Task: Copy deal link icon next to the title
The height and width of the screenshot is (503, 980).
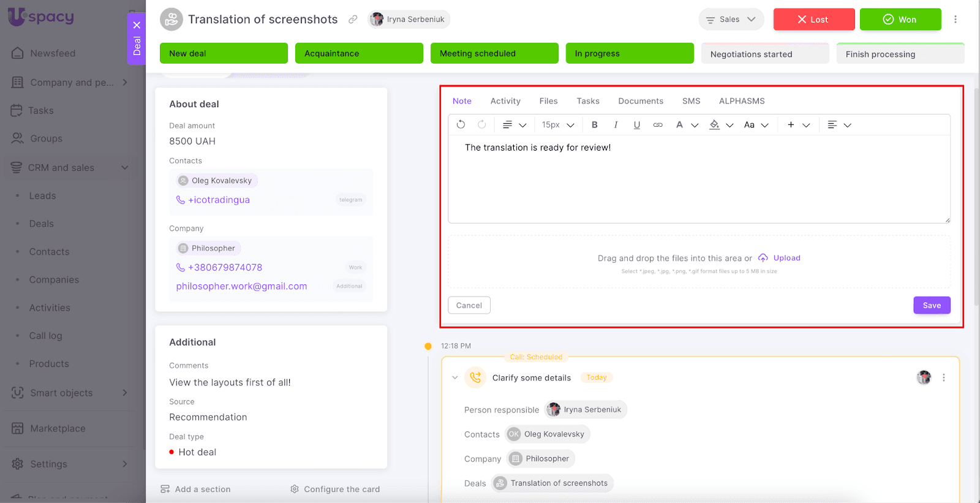Action: (x=353, y=20)
